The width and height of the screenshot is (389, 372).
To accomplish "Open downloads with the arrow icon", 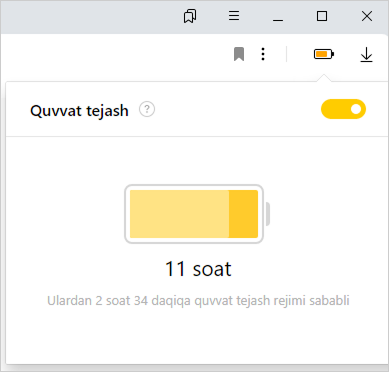I will [366, 55].
